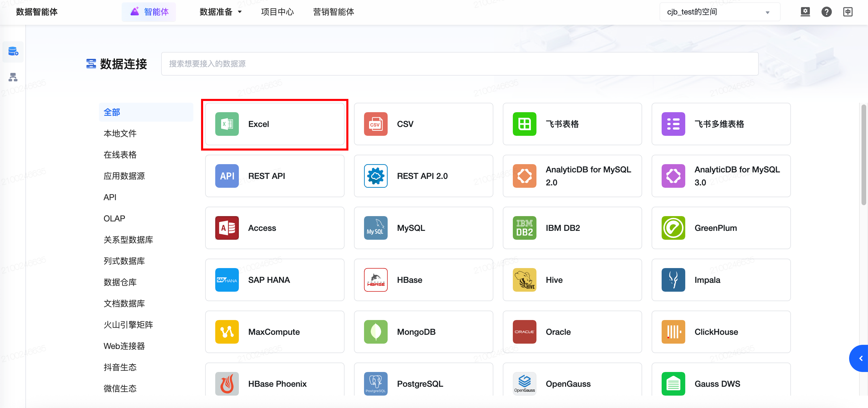Select the MongoDB leaf icon
868x408 pixels.
(376, 332)
